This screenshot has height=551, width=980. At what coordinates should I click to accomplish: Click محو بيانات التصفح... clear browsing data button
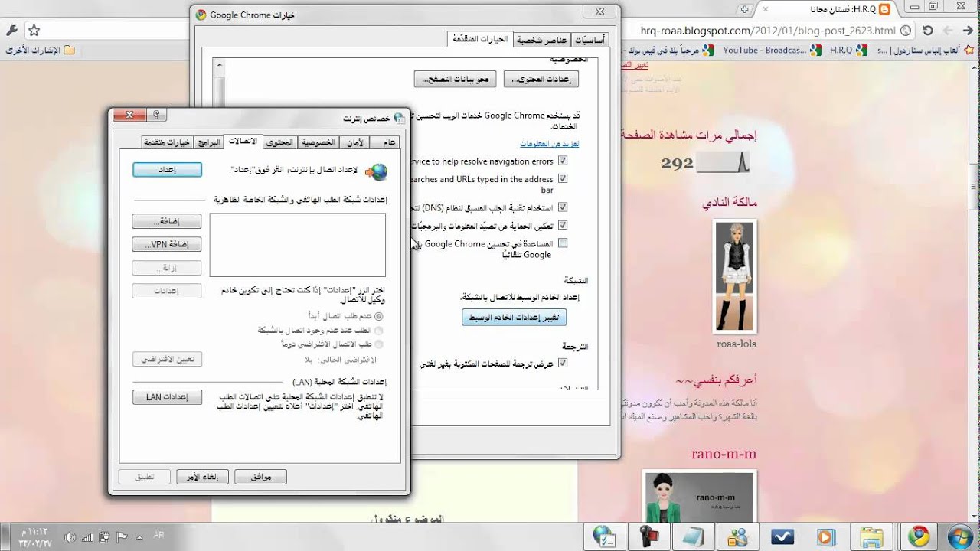456,79
